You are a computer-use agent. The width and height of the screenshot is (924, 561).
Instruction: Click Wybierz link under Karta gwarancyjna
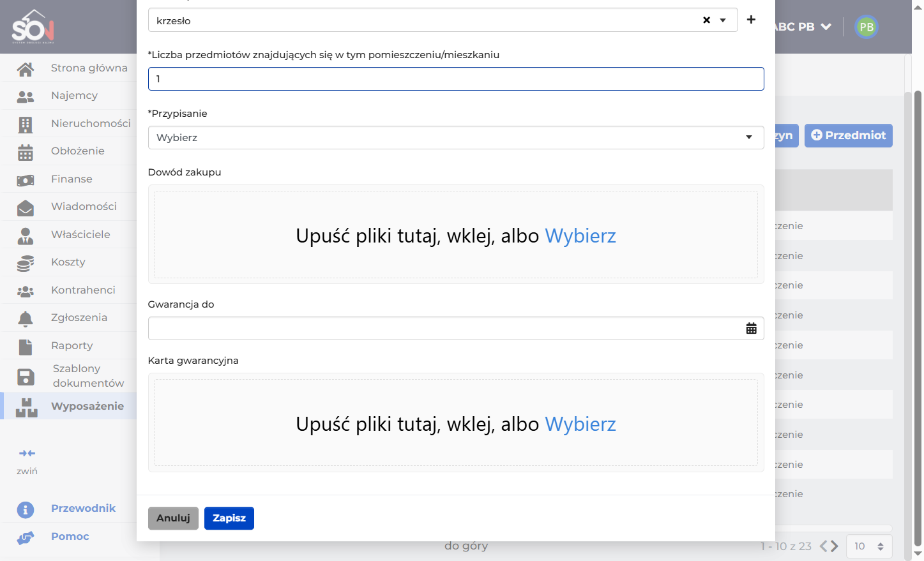(580, 424)
